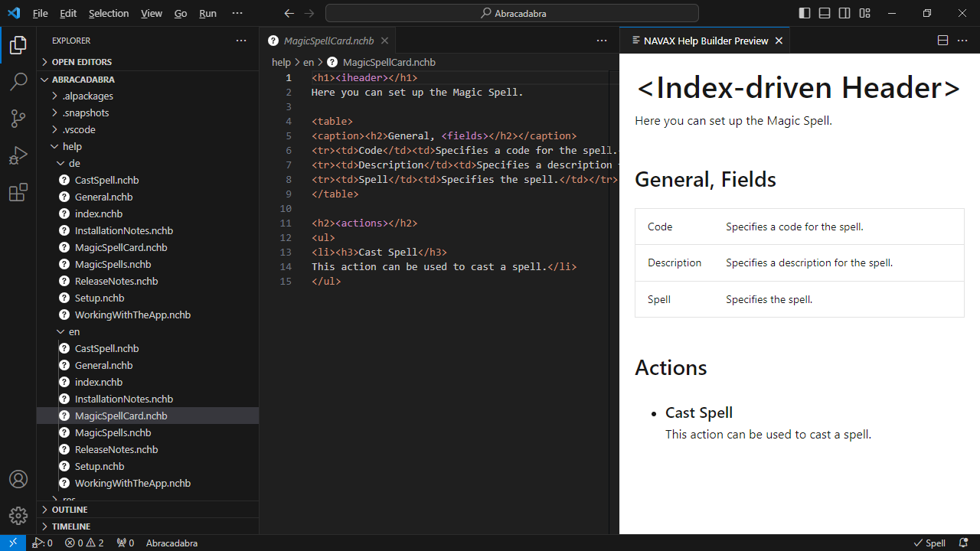Click the Abracadabra command center search box
980x551 pixels.
coord(511,13)
